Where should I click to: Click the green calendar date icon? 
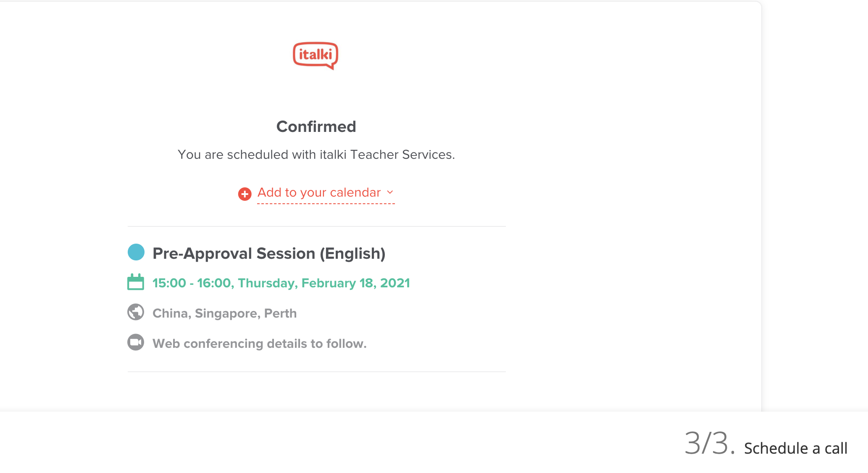(136, 282)
